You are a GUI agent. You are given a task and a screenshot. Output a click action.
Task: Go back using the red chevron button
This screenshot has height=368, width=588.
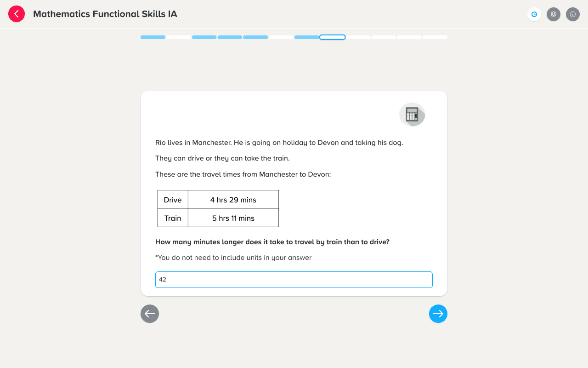coord(17,14)
